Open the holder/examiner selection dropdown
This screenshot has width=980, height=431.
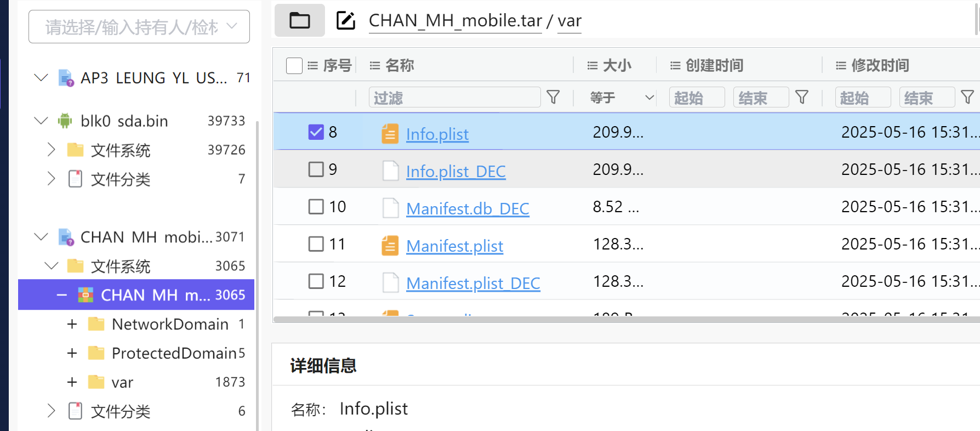[x=139, y=26]
